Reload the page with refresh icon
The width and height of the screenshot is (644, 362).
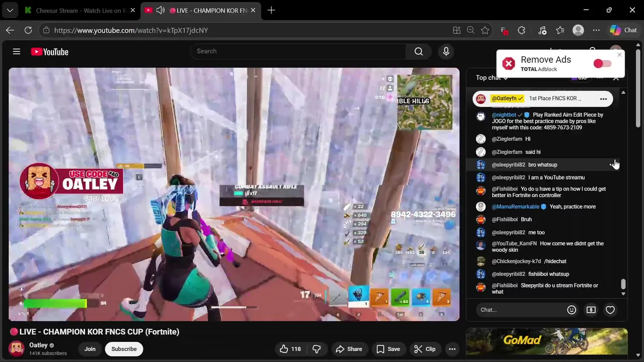pos(28,30)
